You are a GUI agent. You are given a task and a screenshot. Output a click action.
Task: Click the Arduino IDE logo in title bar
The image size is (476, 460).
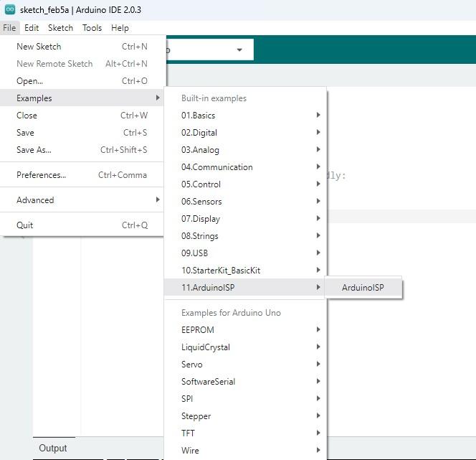point(10,9)
